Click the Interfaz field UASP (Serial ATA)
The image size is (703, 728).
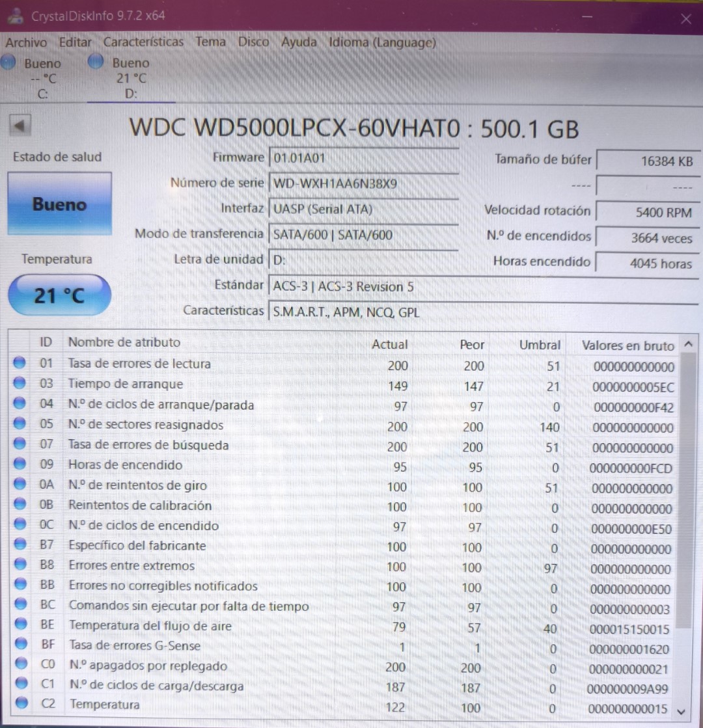pyautogui.click(x=363, y=209)
